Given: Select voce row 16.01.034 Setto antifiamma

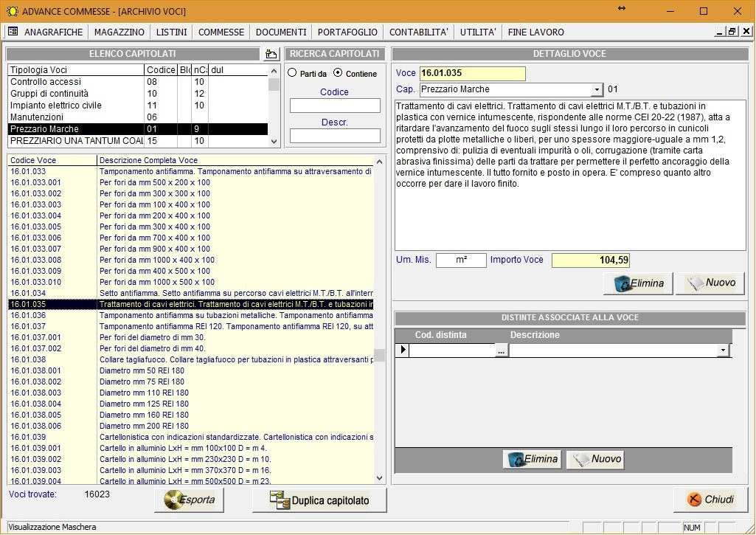Looking at the screenshot, I should click(x=191, y=293).
